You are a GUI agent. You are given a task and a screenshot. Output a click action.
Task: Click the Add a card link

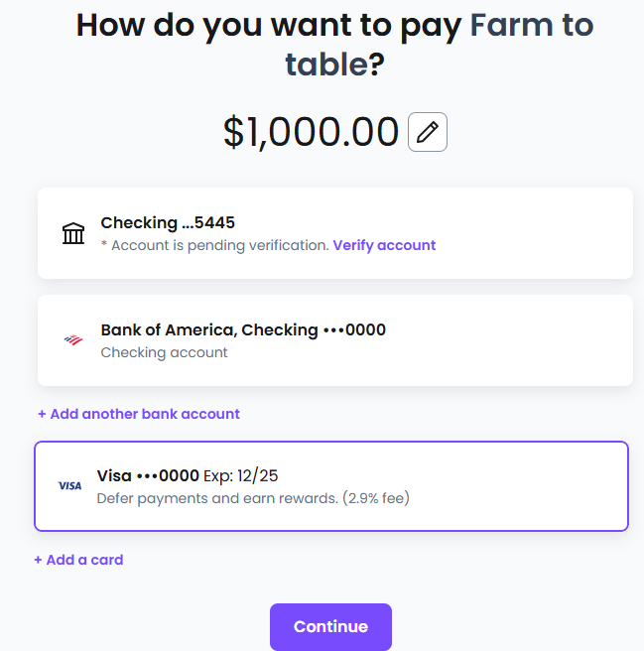pos(78,560)
